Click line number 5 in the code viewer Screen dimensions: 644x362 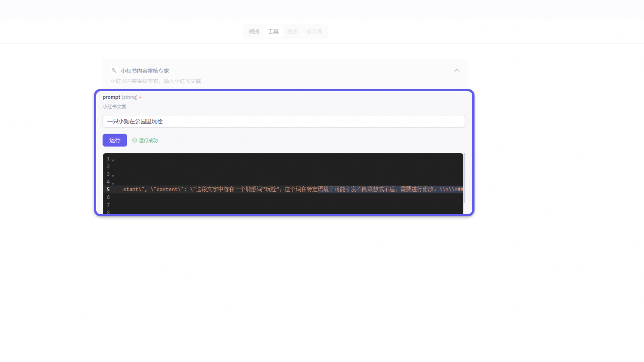tap(108, 189)
